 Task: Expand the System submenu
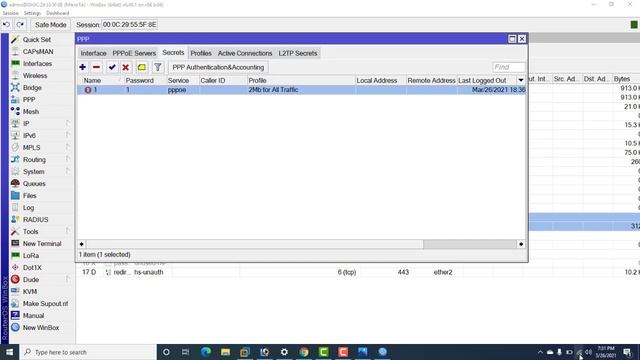[x=68, y=171]
